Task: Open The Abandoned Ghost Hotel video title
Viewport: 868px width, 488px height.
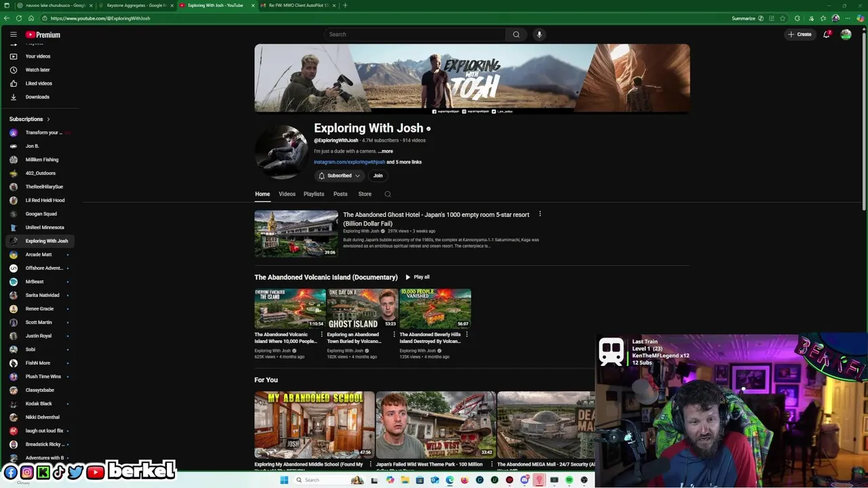Action: pos(436,219)
